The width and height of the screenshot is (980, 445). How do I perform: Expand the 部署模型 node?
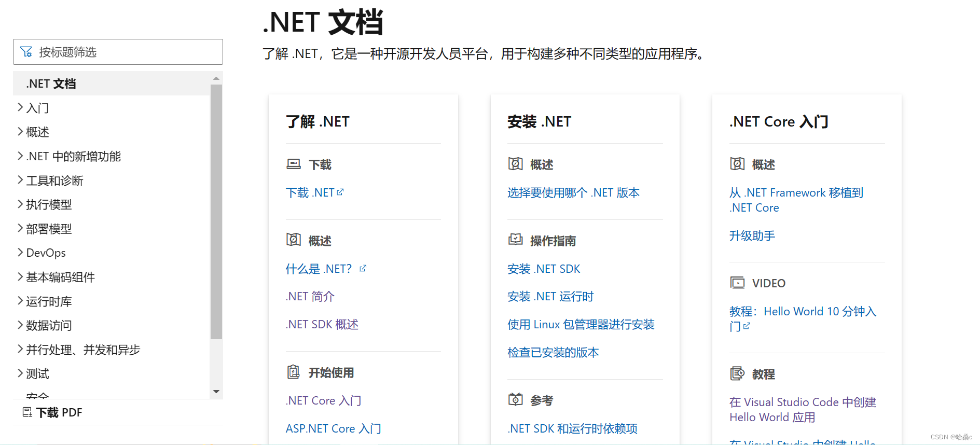[20, 228]
